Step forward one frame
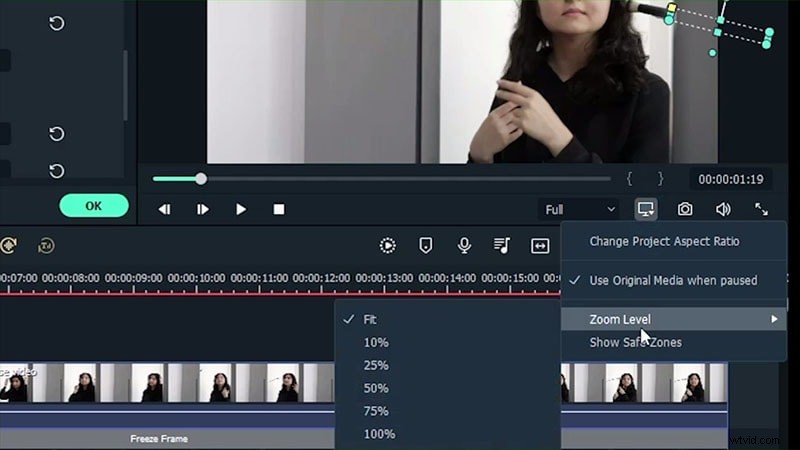Image resolution: width=800 pixels, height=450 pixels. click(x=203, y=209)
